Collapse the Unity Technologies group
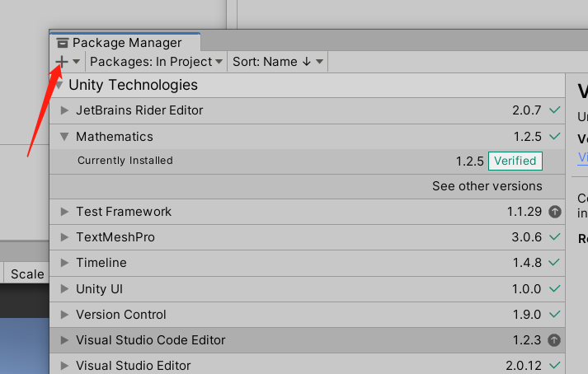Screen dimensions: 588x374 tap(59, 85)
